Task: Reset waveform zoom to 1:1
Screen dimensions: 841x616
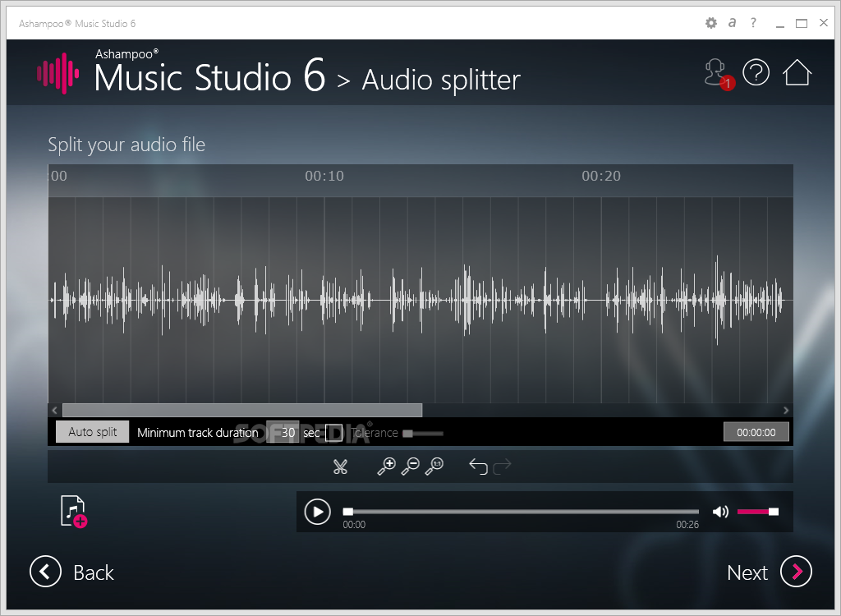Action: tap(434, 467)
